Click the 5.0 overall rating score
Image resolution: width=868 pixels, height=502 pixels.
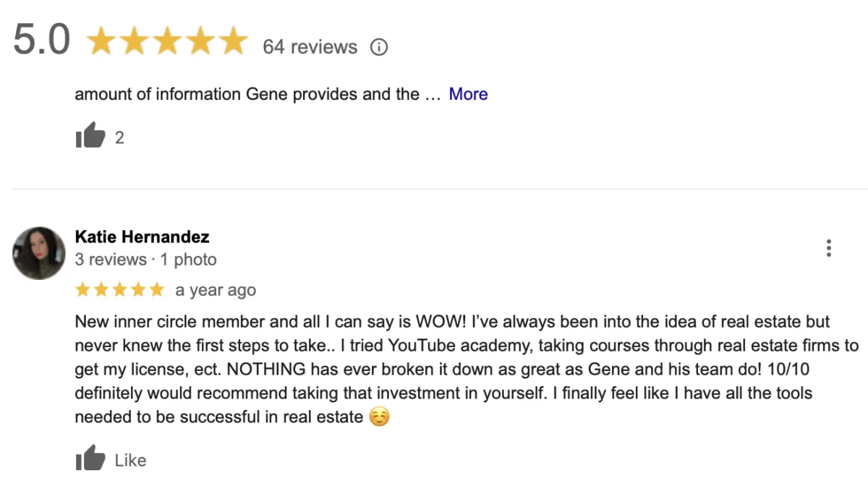tap(42, 41)
